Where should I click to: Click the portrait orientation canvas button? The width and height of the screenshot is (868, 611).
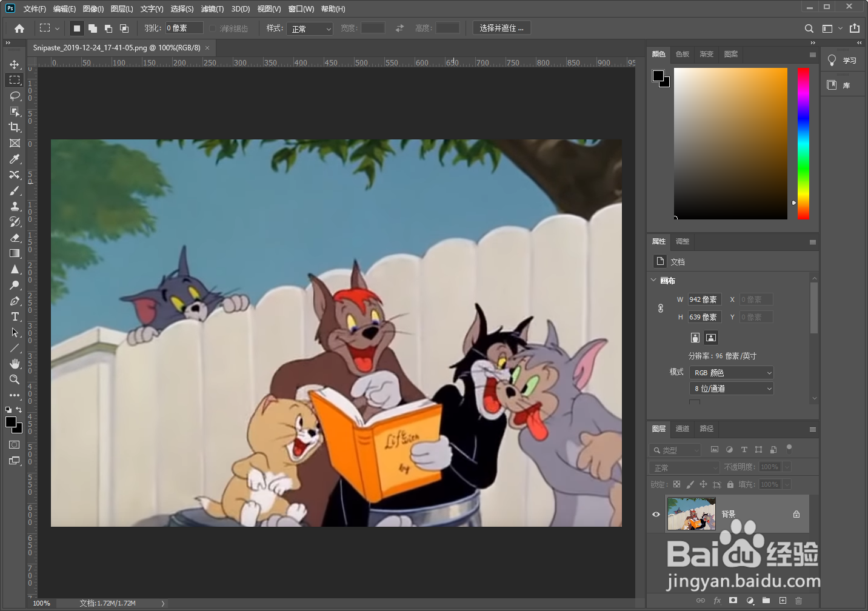(695, 338)
